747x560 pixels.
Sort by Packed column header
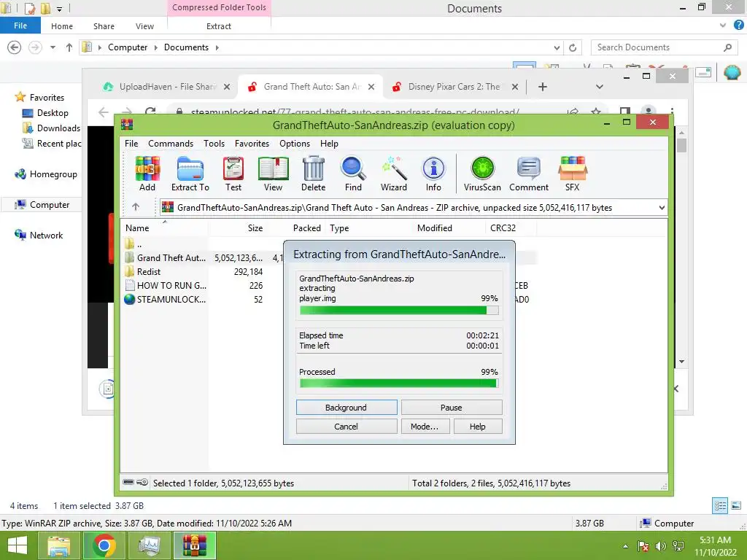[x=296, y=228]
